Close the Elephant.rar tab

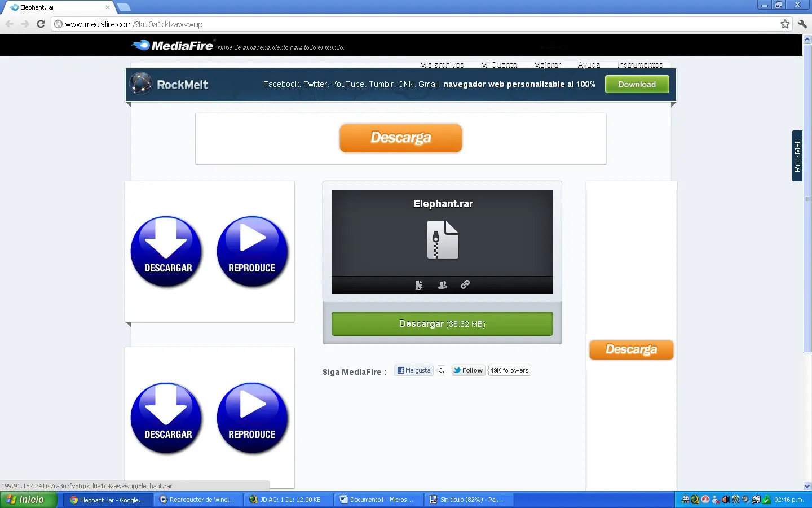[108, 7]
